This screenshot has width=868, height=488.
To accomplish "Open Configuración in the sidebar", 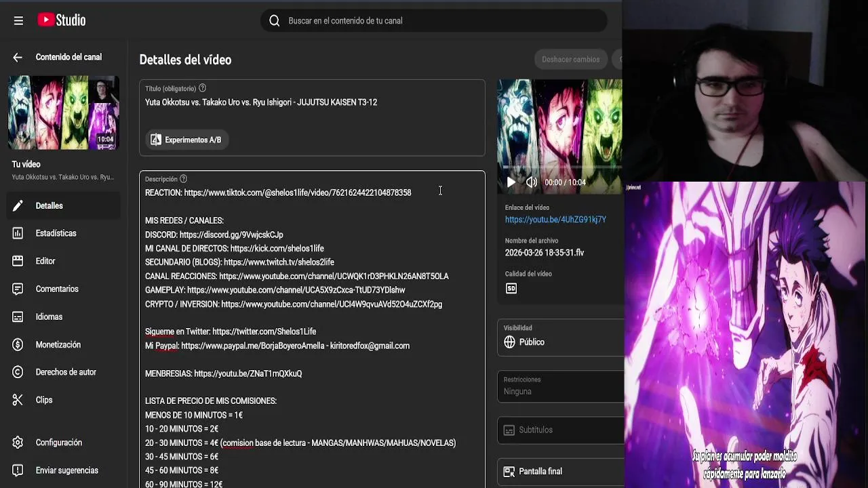I will click(x=64, y=443).
